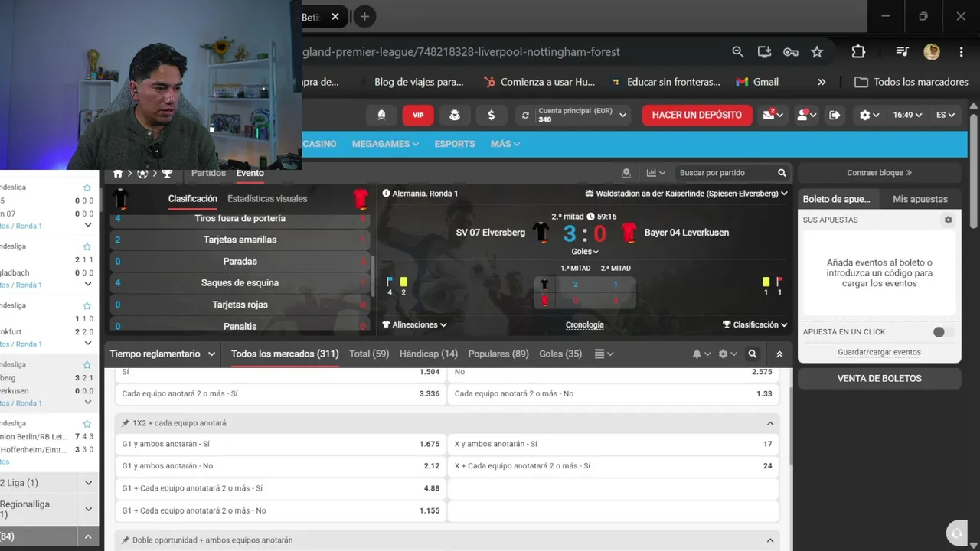Expand the Regionalliga sidebar group
980x551 pixels.
(x=88, y=509)
